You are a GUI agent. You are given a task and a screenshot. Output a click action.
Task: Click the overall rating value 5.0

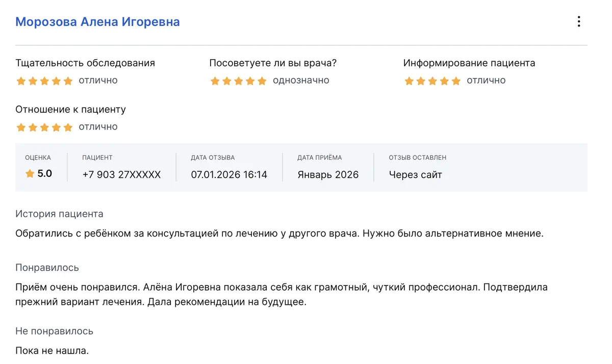45,174
